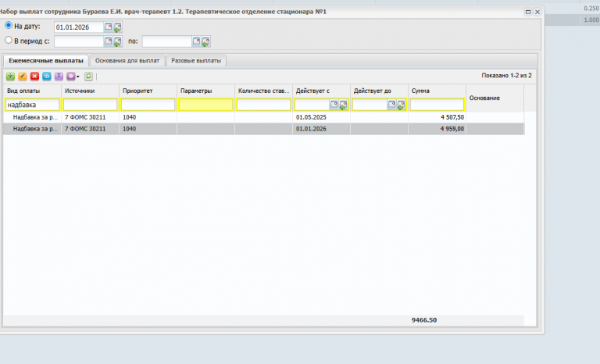Image resolution: width=600 pixels, height=364 pixels.
Task: Open calendar picker for В период с field
Action: click(109, 41)
